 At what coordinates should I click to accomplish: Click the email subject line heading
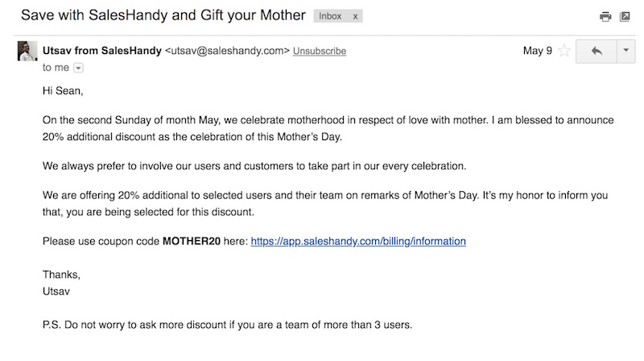point(163,15)
